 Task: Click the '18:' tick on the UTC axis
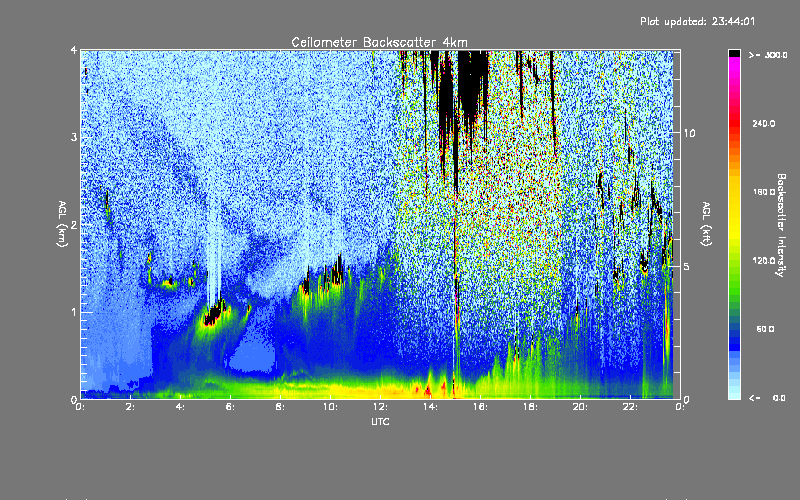click(530, 407)
